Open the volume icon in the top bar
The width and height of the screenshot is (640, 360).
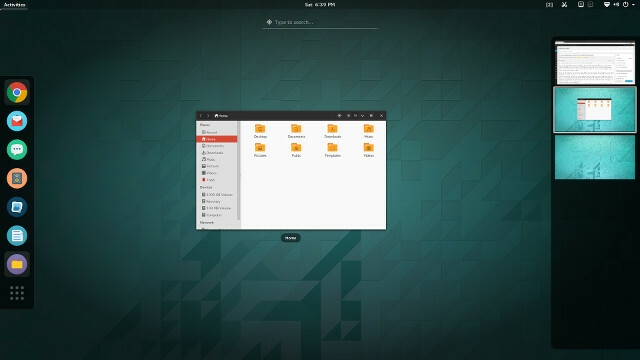pos(616,4)
